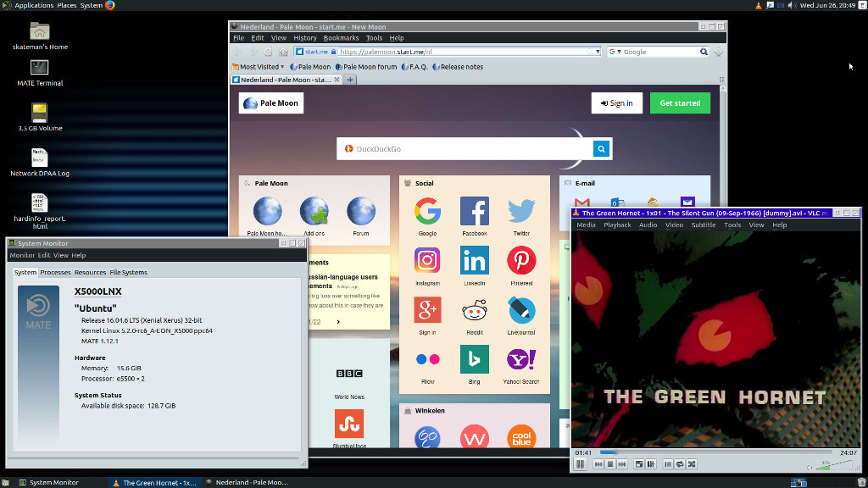Open the Pale Moon forum bookmark

(x=366, y=67)
